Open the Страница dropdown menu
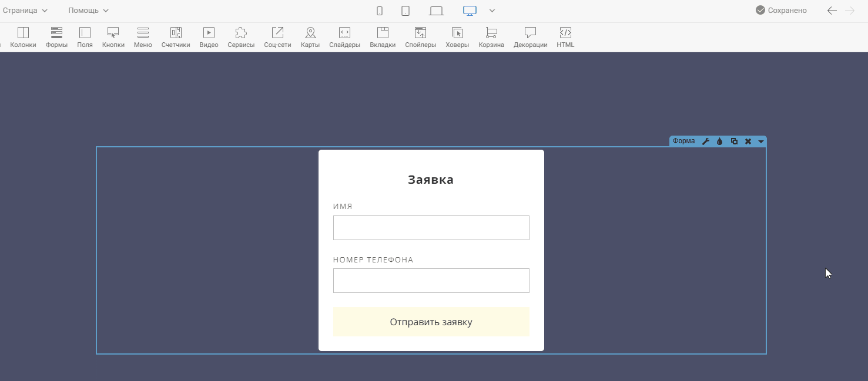Image resolution: width=868 pixels, height=381 pixels. point(25,11)
